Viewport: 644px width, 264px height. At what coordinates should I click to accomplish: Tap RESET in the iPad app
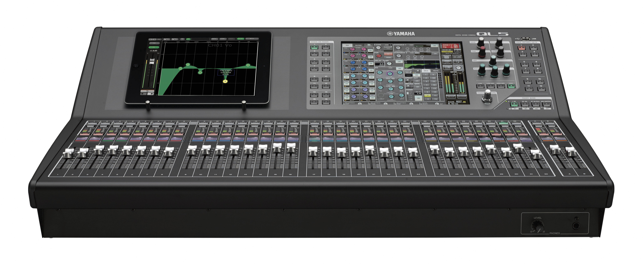(x=215, y=39)
